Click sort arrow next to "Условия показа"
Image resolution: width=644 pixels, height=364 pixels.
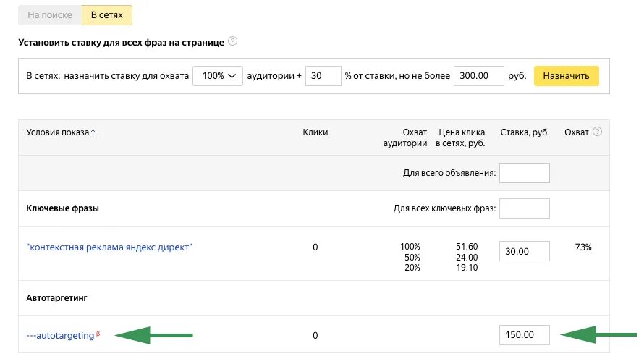[93, 132]
